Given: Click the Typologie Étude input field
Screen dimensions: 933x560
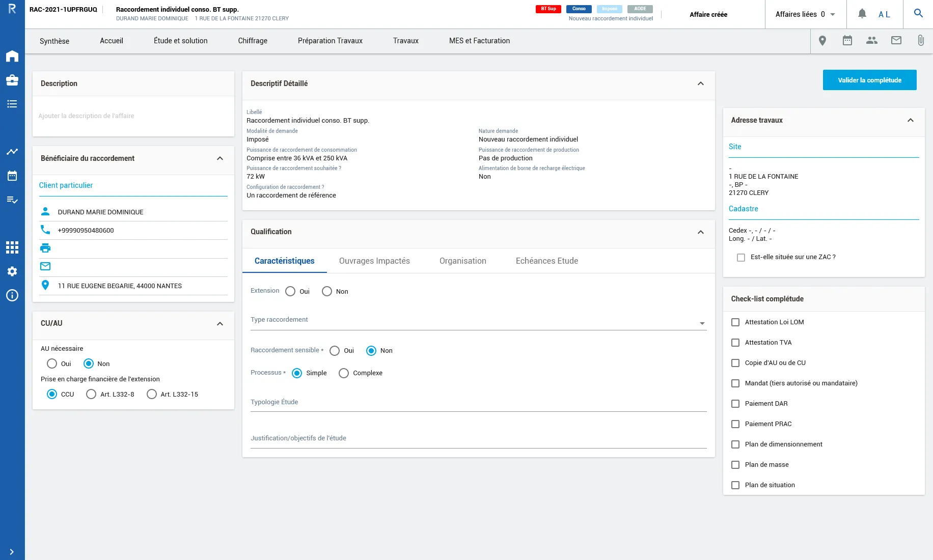Looking at the screenshot, I should pyautogui.click(x=478, y=402).
